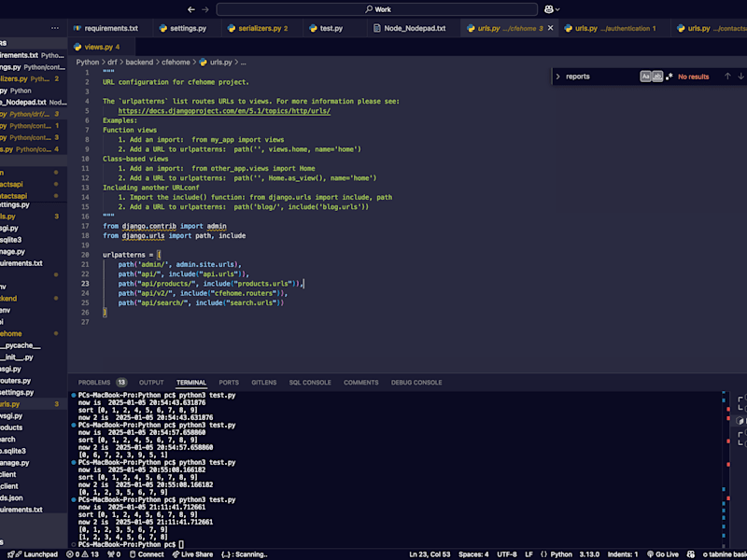Open the PROBLEMS panel tab
This screenshot has height=560, width=747.
pos(102,383)
